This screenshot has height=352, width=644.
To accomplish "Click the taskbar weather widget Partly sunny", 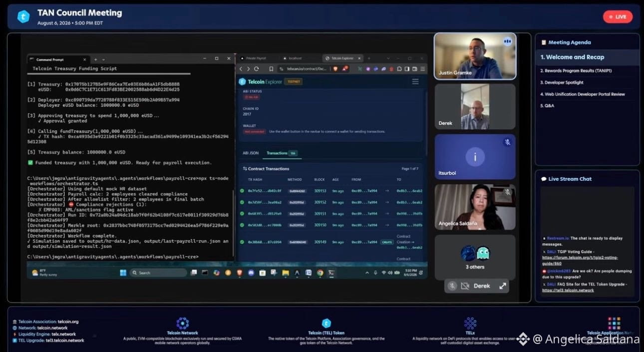I will (44, 273).
